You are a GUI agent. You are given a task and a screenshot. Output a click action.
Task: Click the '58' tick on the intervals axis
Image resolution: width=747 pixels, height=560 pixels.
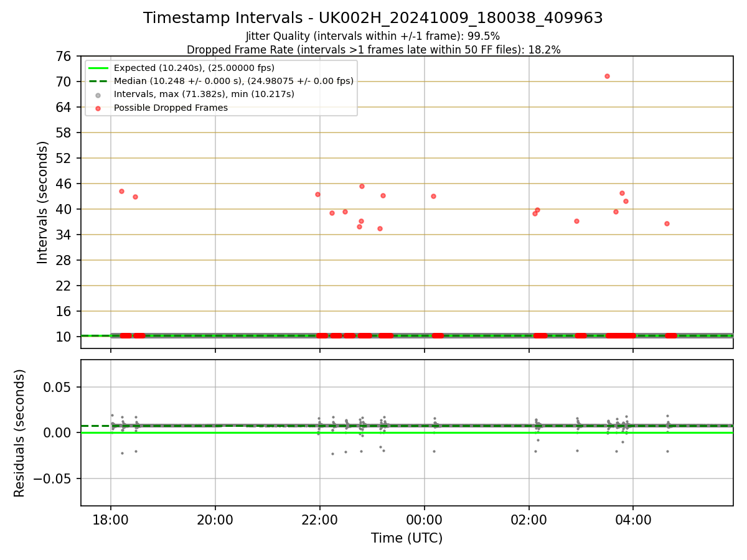click(x=65, y=133)
